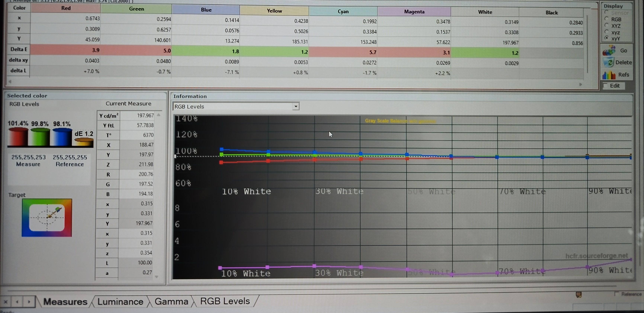Enable the Edit checkbox
This screenshot has height=313, width=644.
[x=605, y=86]
